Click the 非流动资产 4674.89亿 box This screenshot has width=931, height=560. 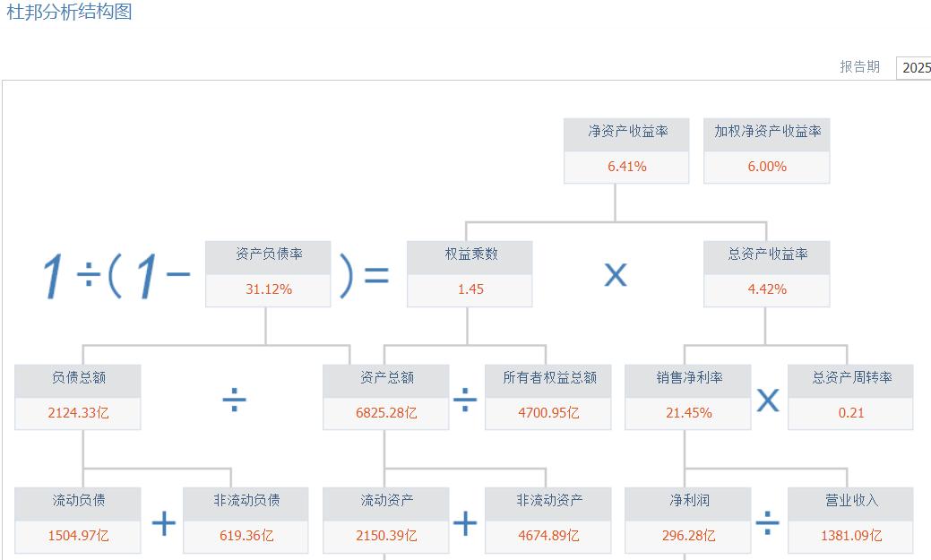(547, 518)
